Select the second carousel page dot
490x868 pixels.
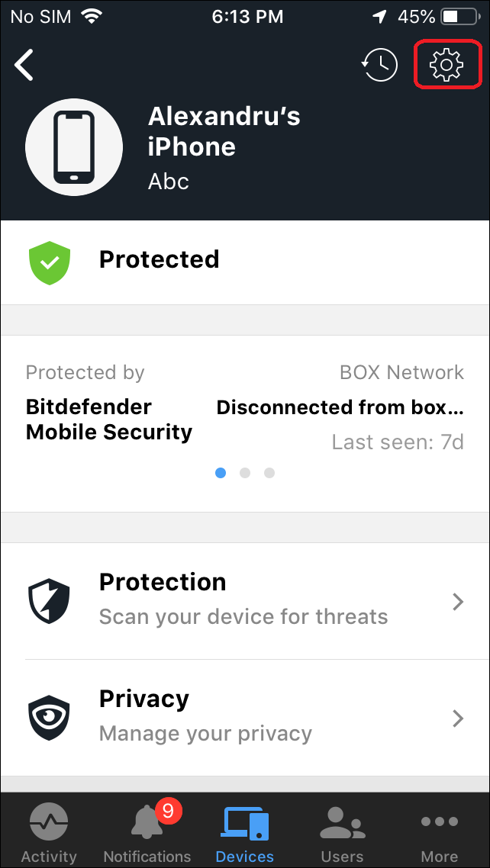point(244,473)
